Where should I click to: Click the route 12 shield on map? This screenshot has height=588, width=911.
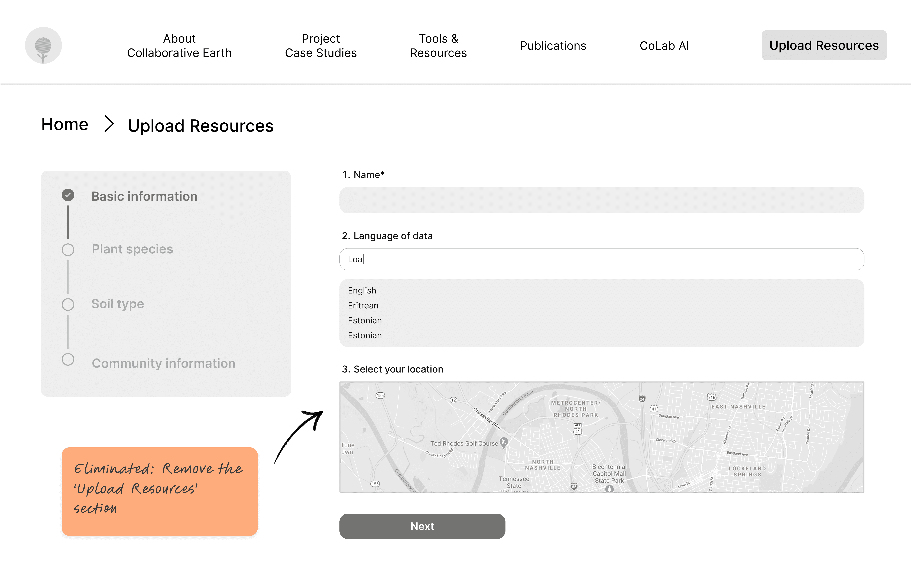pos(453,400)
